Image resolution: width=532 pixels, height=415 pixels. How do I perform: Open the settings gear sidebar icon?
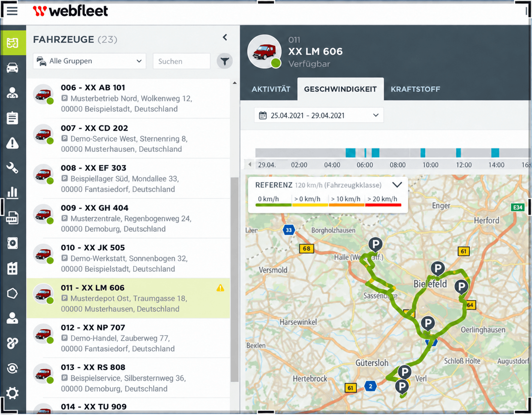pos(13,393)
